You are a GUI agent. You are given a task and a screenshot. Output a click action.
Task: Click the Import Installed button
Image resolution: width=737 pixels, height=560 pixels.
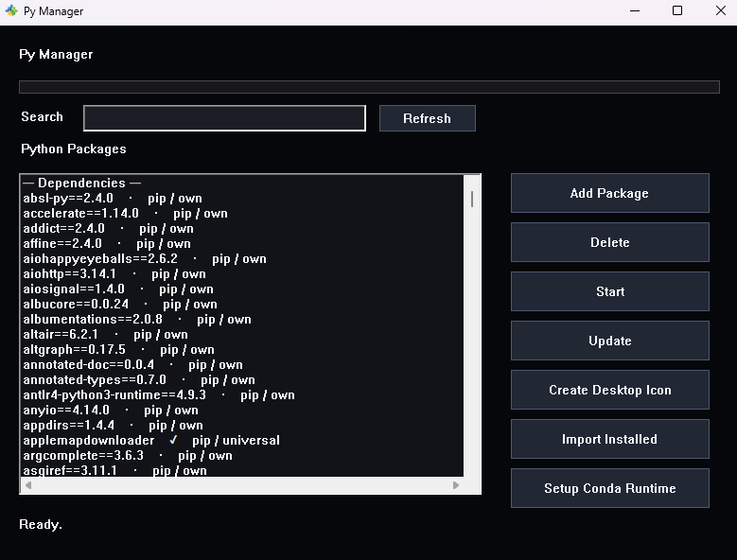609,439
